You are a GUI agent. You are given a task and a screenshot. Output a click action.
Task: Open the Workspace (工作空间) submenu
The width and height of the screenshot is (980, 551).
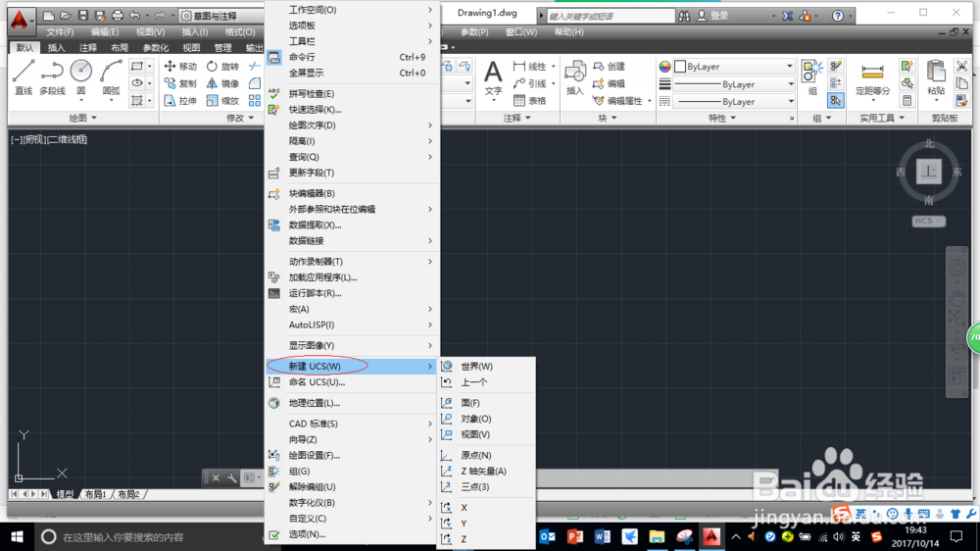[353, 10]
